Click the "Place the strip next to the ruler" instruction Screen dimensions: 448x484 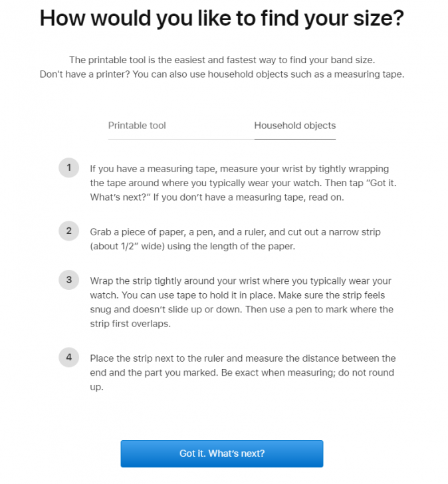tap(243, 358)
